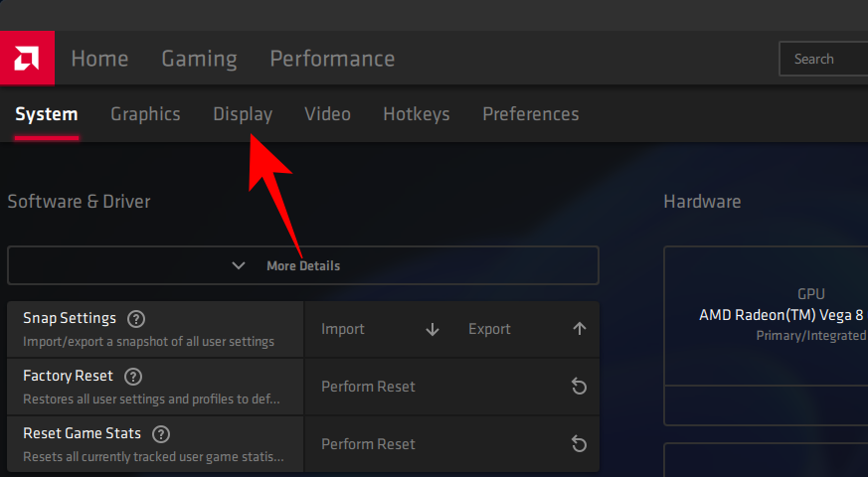Click the AMD logo icon
The height and width of the screenshot is (477, 868).
(27, 58)
